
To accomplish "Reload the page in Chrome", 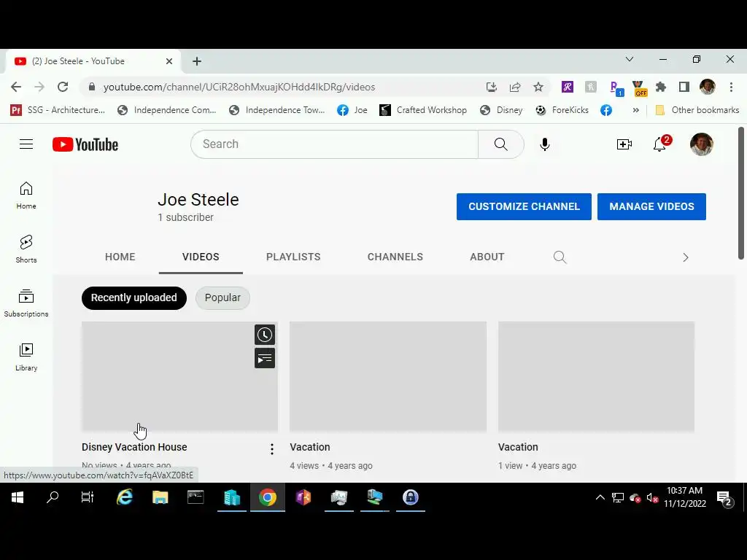I will [63, 87].
